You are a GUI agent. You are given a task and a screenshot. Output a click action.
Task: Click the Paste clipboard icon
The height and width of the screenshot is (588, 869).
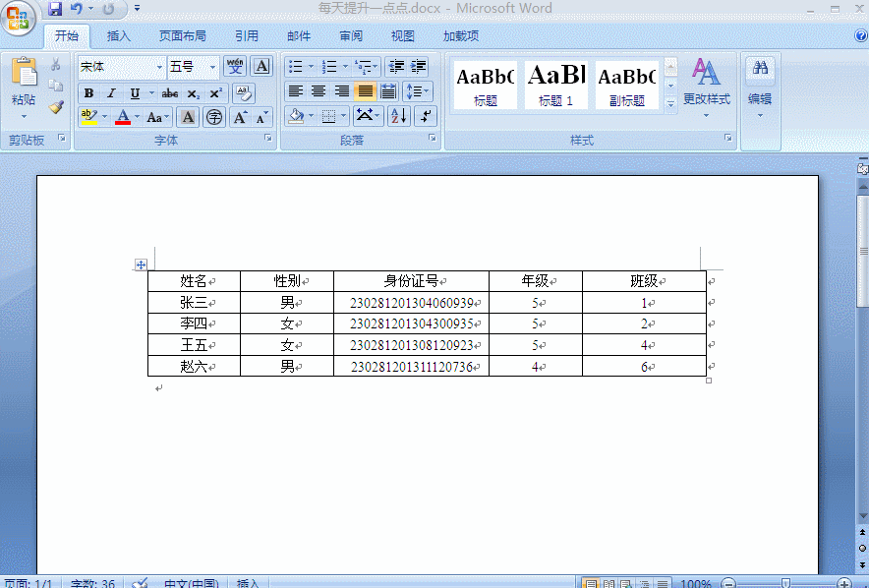click(x=24, y=72)
